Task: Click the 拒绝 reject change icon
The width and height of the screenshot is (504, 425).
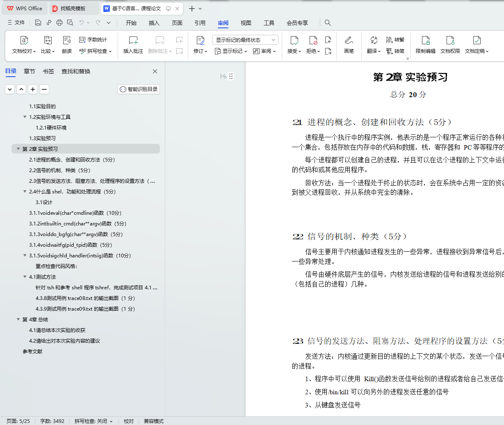Action: click(313, 40)
